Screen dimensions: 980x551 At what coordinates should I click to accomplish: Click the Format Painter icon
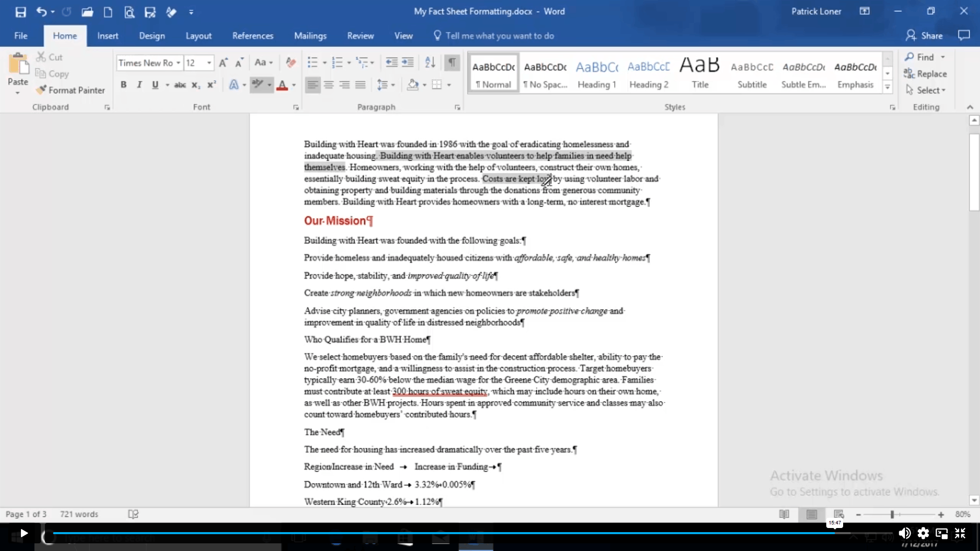click(x=41, y=90)
